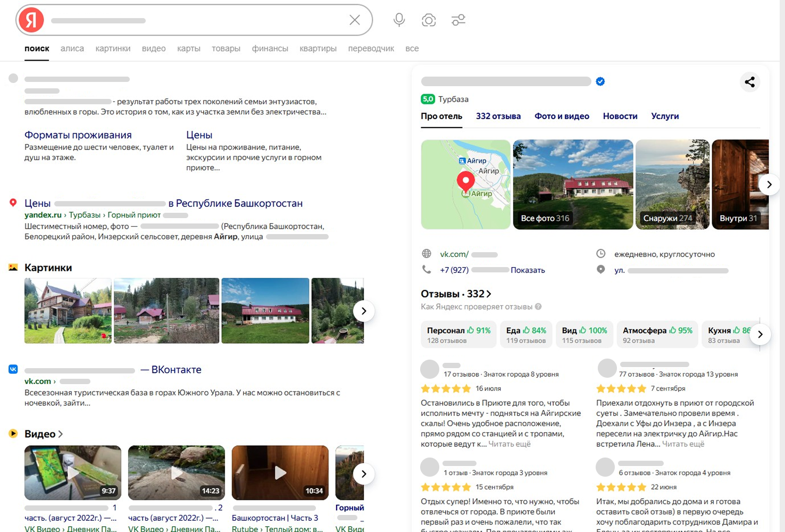Open search settings sliders icon

click(458, 20)
